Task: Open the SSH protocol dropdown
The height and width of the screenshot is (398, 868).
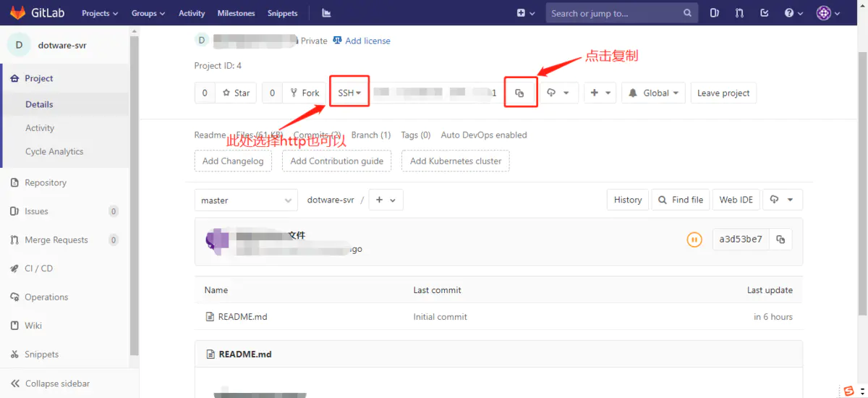Action: [349, 93]
